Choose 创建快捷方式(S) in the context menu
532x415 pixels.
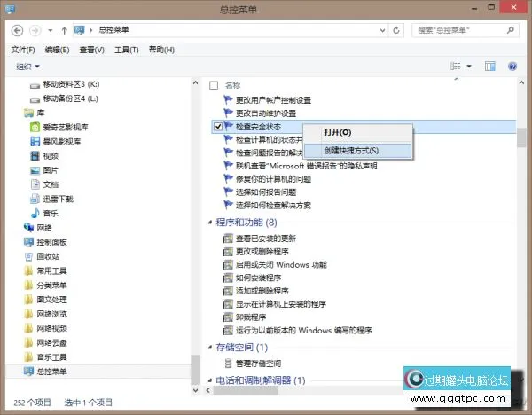point(358,151)
